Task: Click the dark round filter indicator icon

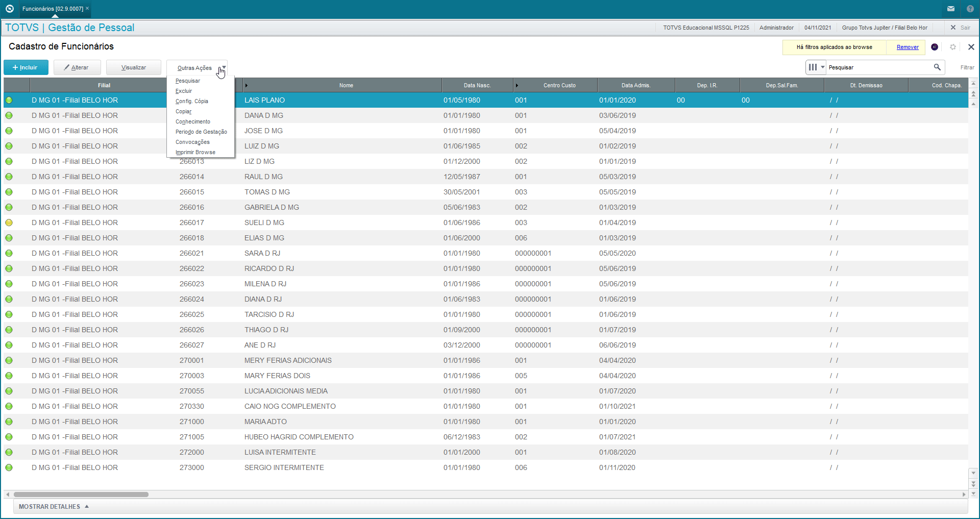Action: [x=935, y=47]
